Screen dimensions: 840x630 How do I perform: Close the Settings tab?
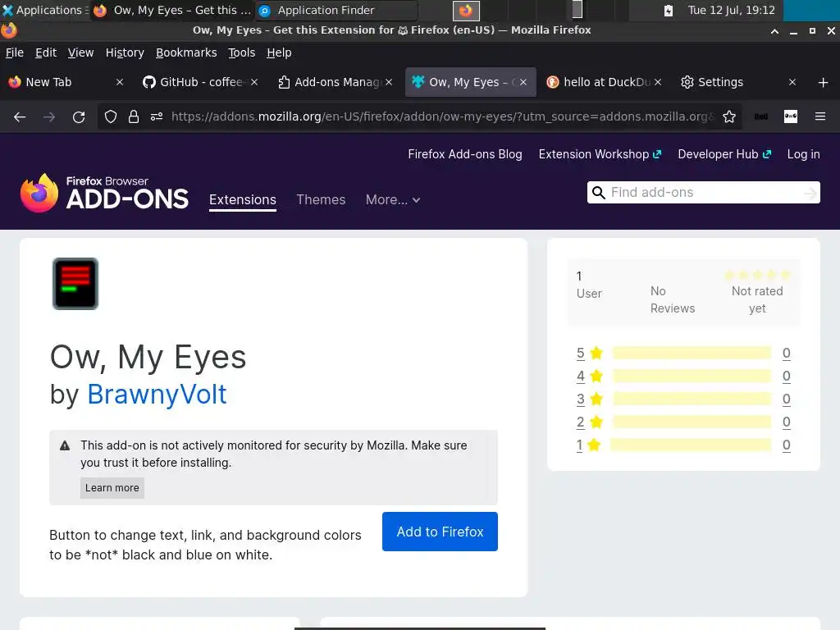point(792,82)
